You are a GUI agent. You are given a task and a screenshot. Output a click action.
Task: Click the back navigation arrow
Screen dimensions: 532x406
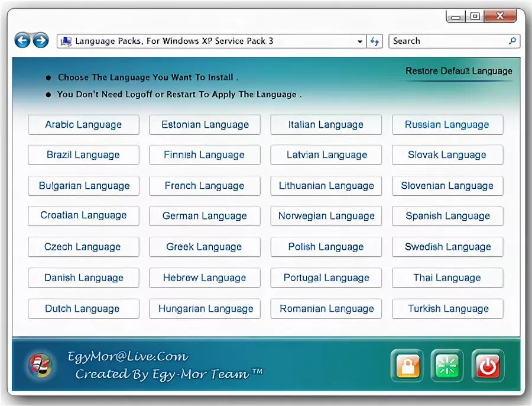point(22,40)
